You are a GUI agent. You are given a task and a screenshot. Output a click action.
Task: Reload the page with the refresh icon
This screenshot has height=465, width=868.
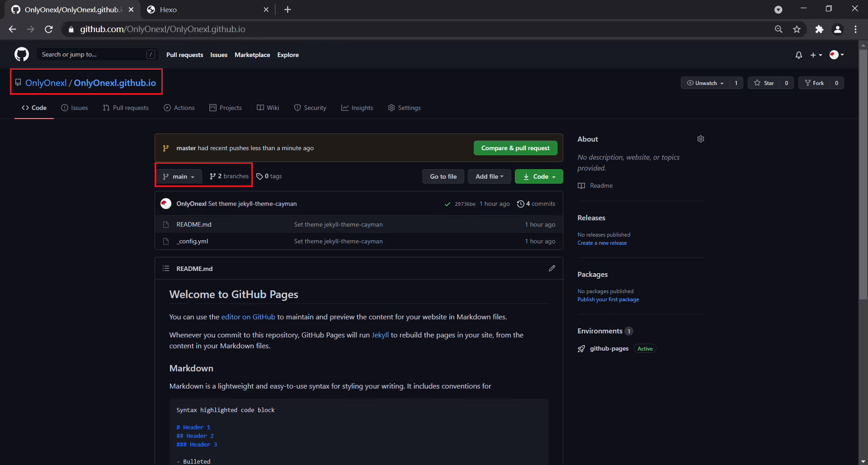point(49,29)
